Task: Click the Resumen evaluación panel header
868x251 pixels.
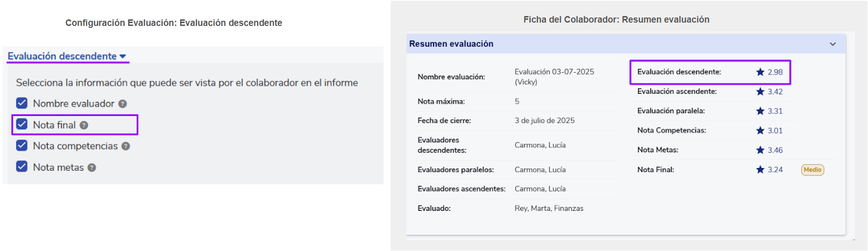Action: pos(451,44)
